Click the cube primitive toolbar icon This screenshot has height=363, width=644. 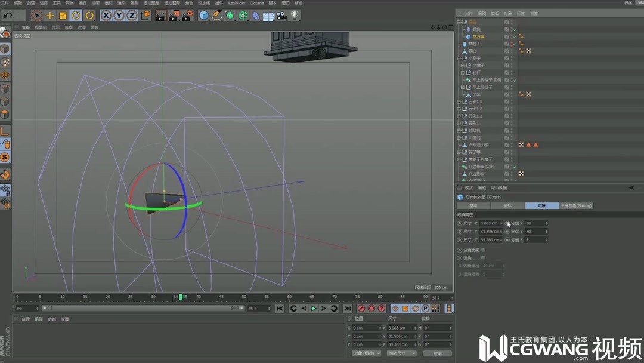(x=204, y=16)
